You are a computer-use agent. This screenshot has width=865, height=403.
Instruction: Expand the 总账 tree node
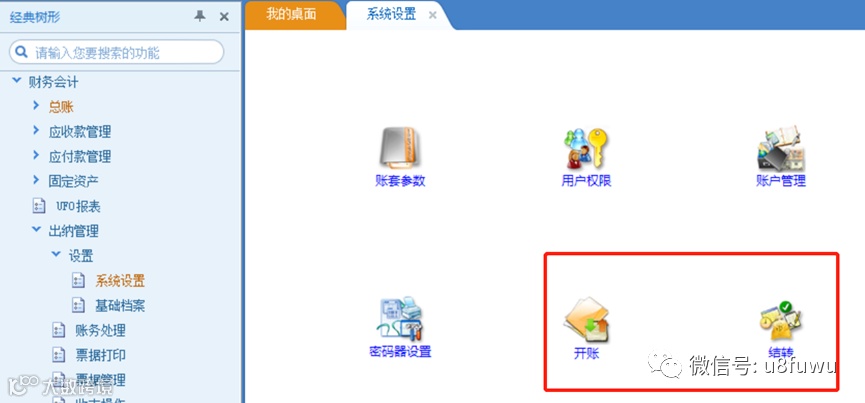pos(36,105)
